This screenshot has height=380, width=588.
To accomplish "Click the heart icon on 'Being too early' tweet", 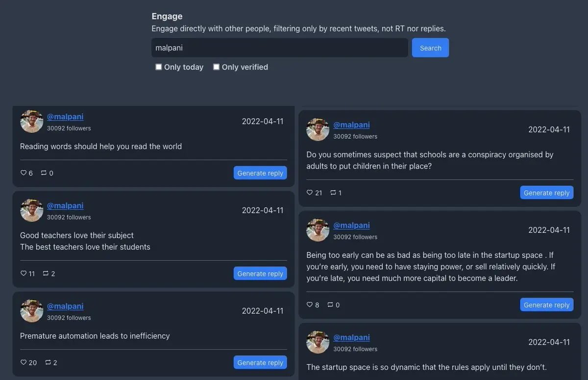I will [x=309, y=305].
